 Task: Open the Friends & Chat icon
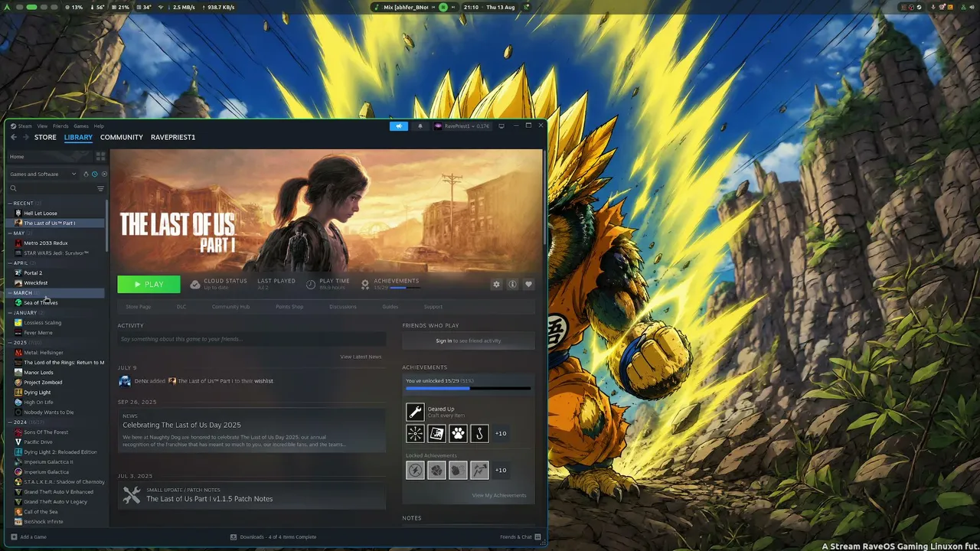(x=538, y=536)
